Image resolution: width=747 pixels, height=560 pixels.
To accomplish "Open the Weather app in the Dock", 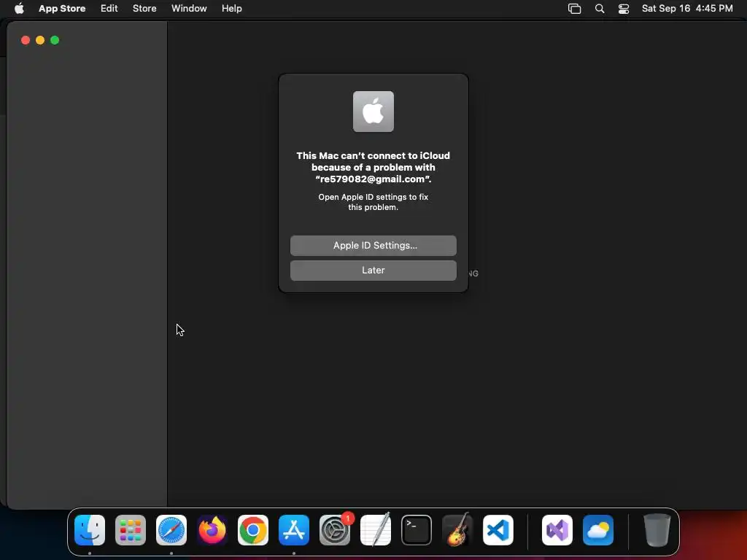I will [x=598, y=530].
